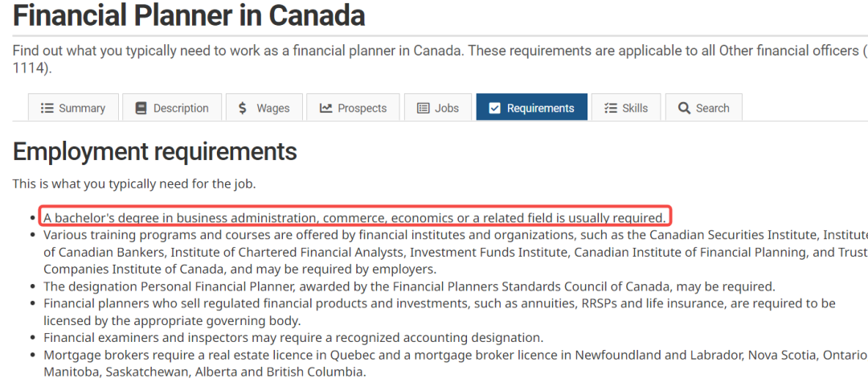This screenshot has height=383, width=868.
Task: Go to the Wages tab label
Action: point(273,108)
